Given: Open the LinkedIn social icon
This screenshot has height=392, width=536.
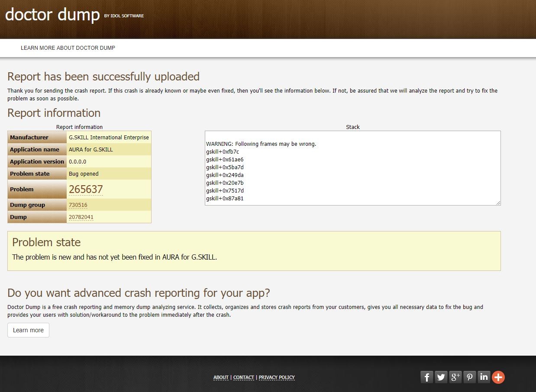Looking at the screenshot, I should click(x=484, y=377).
